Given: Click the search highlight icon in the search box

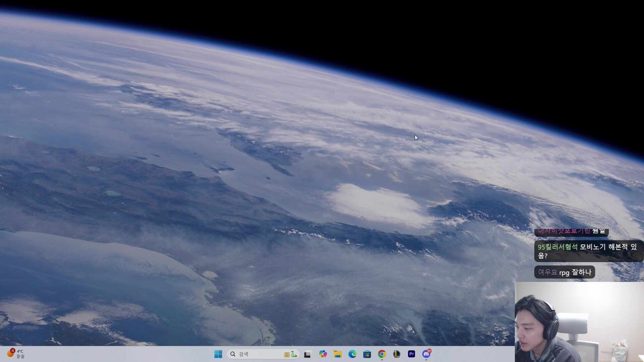Looking at the screenshot, I should [x=290, y=354].
